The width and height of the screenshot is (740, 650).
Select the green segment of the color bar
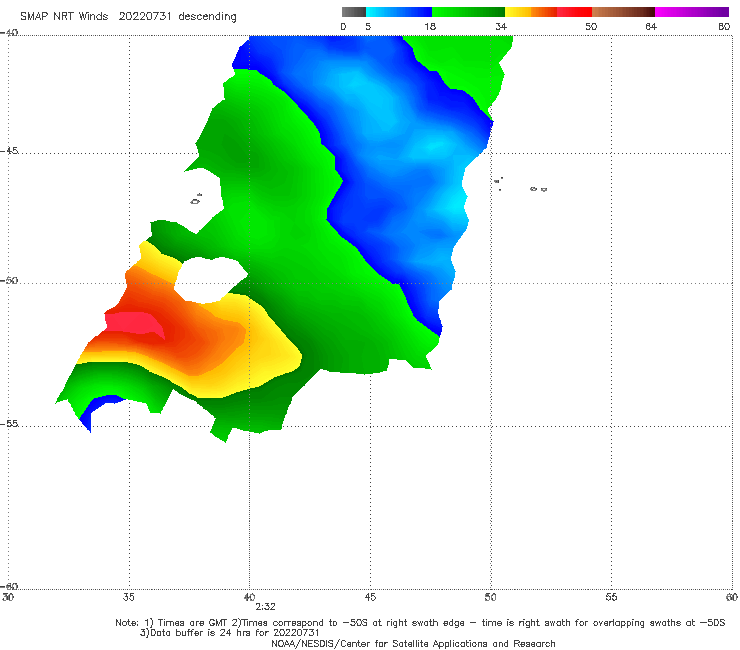coord(468,12)
